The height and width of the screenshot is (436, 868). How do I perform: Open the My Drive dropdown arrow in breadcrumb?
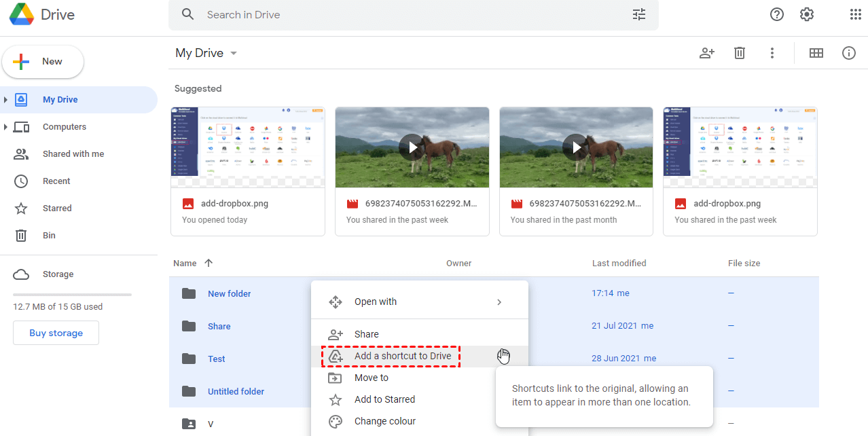[233, 53]
